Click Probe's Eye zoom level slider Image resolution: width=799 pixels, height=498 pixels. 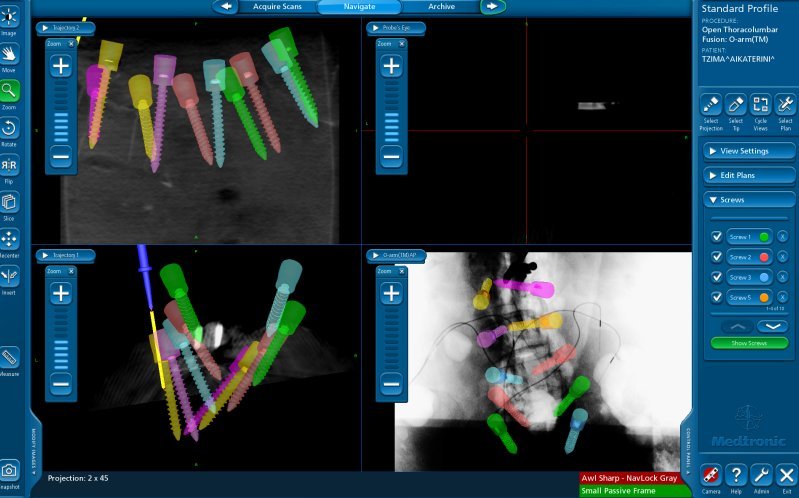(391, 112)
